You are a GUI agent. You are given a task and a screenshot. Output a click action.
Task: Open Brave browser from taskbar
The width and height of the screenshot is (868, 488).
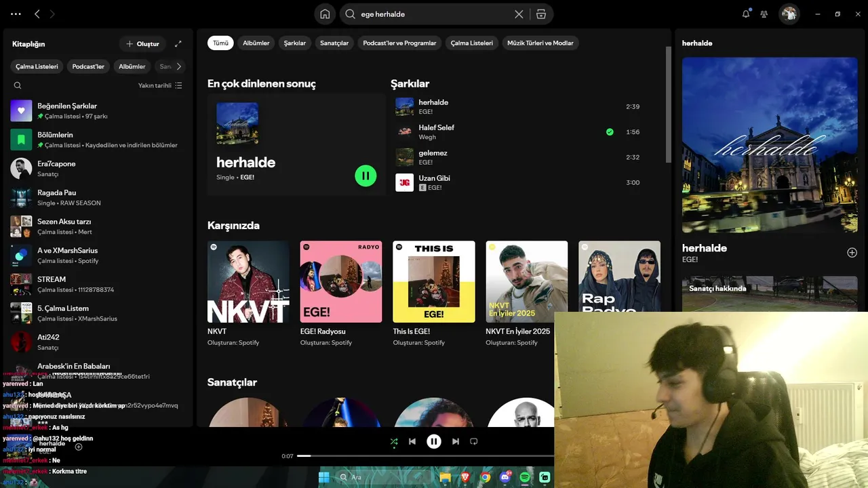point(465,477)
